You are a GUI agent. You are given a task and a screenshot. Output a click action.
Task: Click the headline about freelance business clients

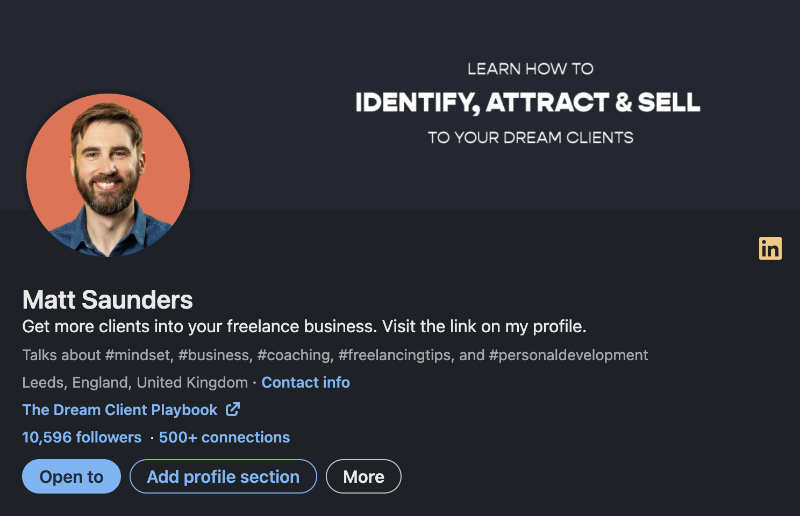[304, 326]
